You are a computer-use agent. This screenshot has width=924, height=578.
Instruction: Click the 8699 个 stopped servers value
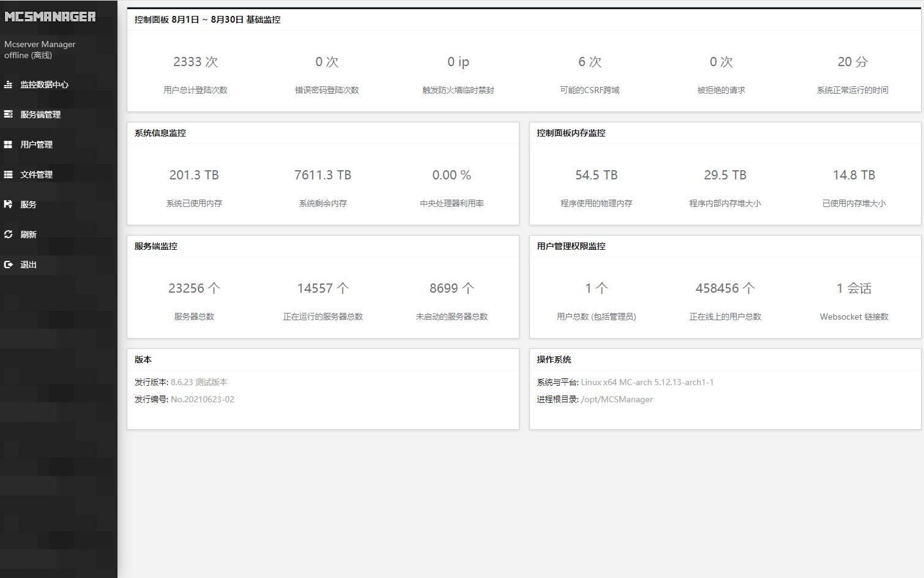pos(452,288)
